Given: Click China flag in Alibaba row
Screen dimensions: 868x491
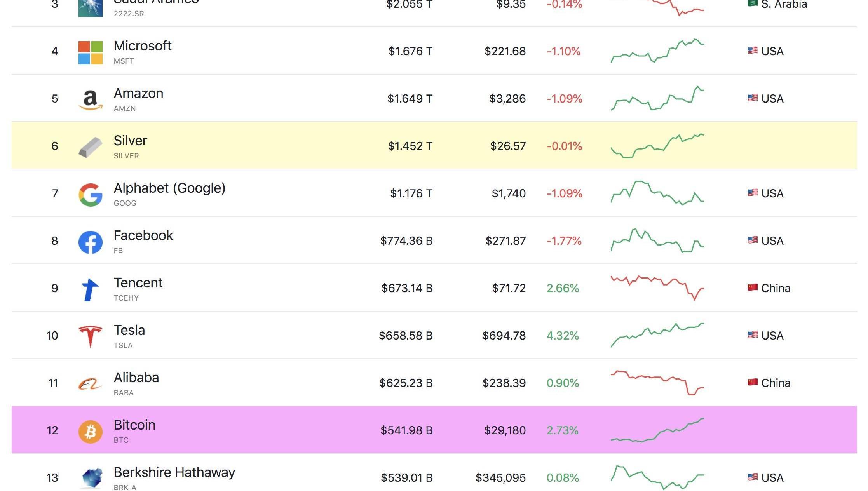Looking at the screenshot, I should tap(753, 382).
